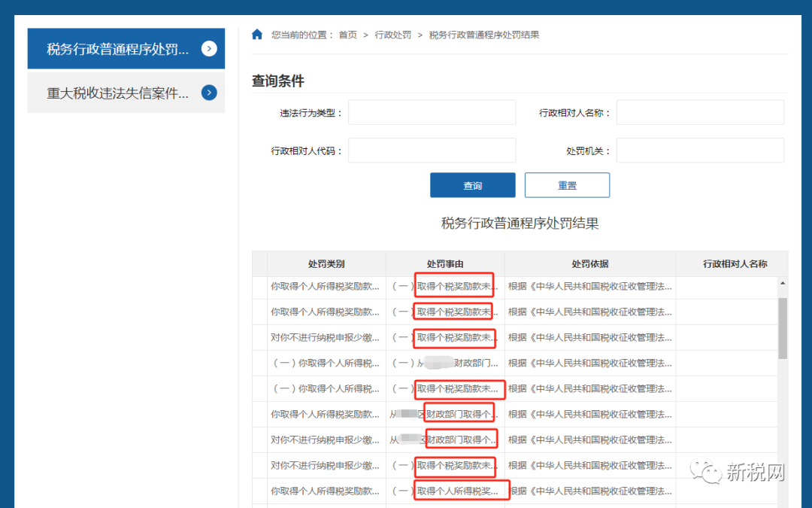Go to 首页 breadcrumb link
Screen dimensions: 812x508
[x=347, y=35]
